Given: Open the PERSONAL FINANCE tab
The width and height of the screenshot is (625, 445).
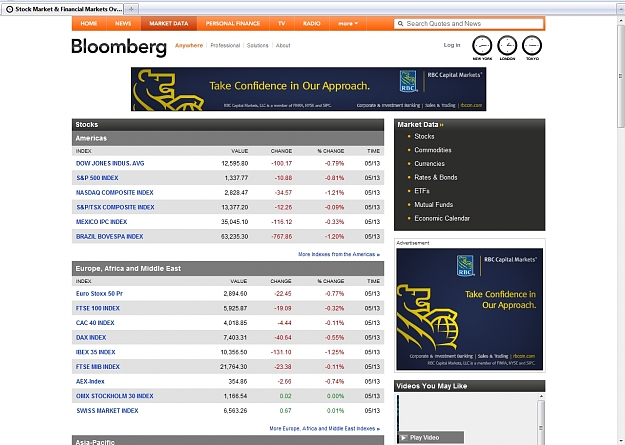Looking at the screenshot, I should (x=233, y=24).
